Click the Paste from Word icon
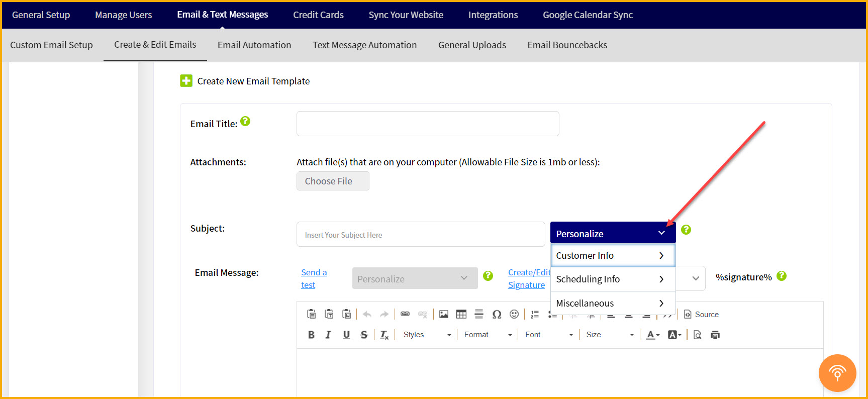This screenshot has width=868, height=399. tap(346, 314)
